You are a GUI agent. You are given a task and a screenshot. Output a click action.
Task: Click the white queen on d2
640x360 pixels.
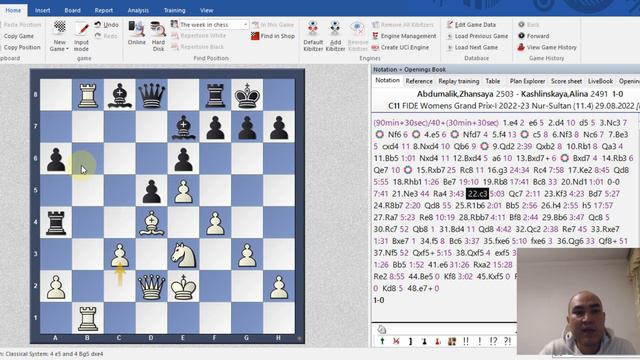click(x=151, y=286)
